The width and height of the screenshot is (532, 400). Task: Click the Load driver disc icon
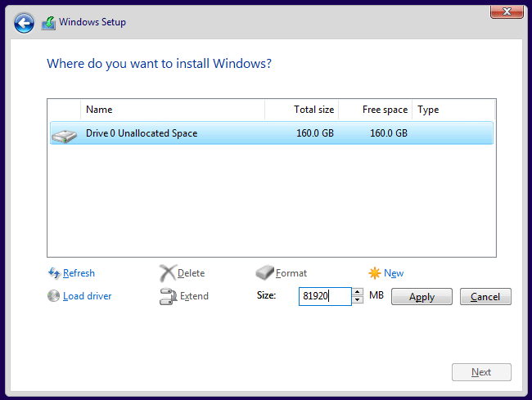click(54, 296)
